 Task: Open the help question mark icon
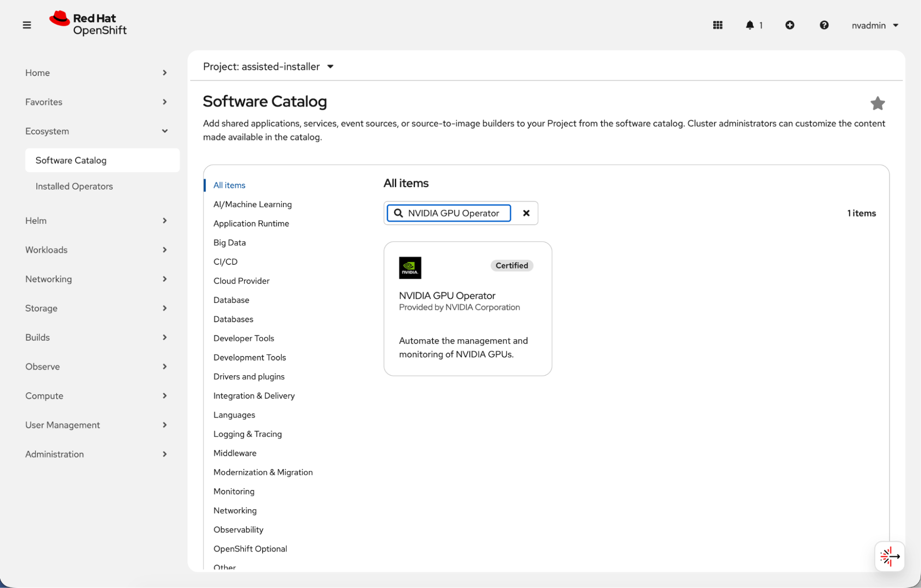coord(824,25)
